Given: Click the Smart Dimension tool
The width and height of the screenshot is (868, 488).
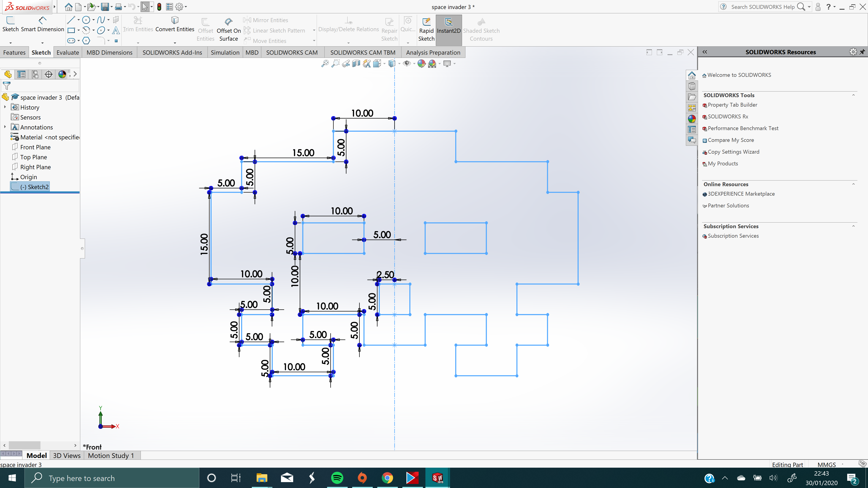Looking at the screenshot, I should tap(42, 25).
